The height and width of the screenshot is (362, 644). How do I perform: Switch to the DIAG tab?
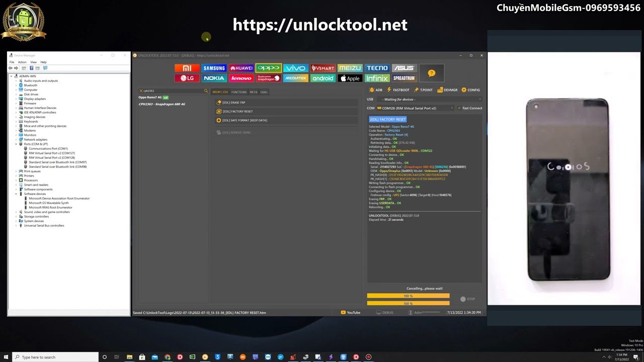point(264,92)
